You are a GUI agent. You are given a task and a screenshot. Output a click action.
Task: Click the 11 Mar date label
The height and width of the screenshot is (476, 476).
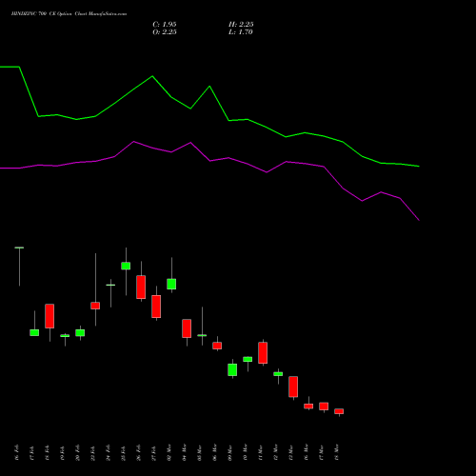point(261,452)
